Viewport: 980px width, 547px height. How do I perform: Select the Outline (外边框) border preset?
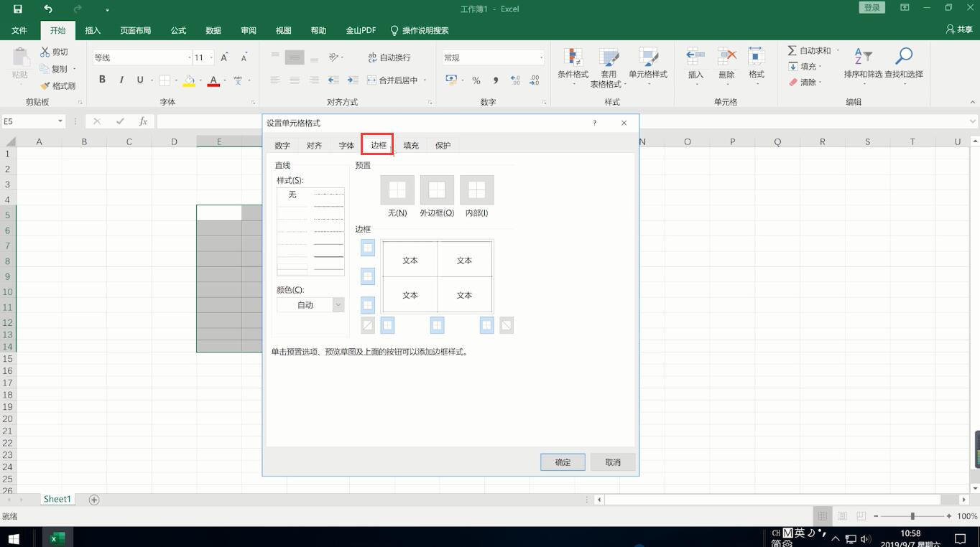tap(437, 190)
